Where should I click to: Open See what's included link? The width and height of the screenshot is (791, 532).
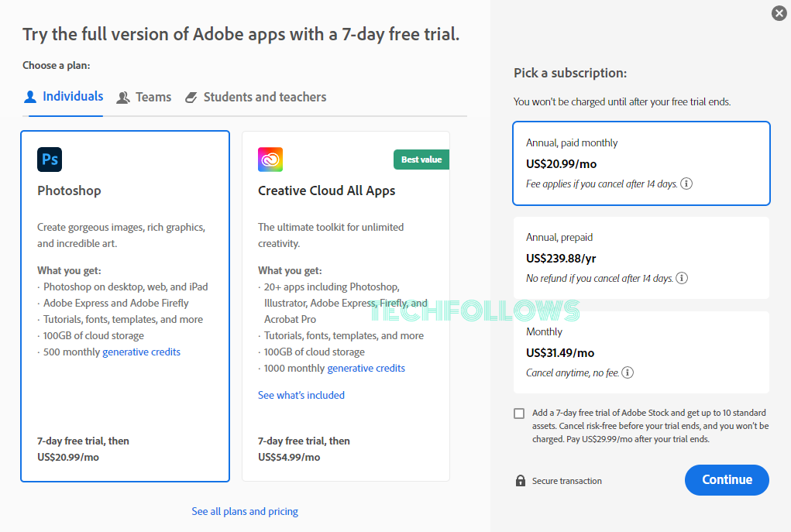(x=301, y=396)
